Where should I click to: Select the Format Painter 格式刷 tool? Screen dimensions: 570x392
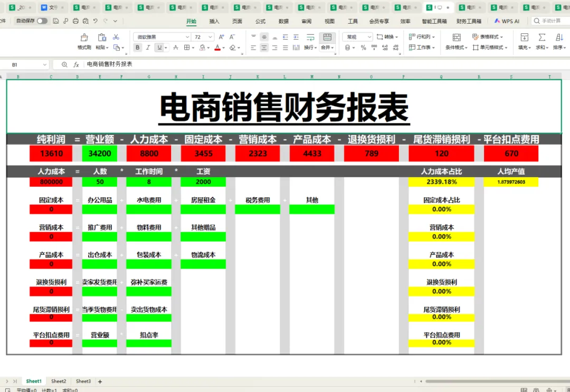tap(84, 42)
